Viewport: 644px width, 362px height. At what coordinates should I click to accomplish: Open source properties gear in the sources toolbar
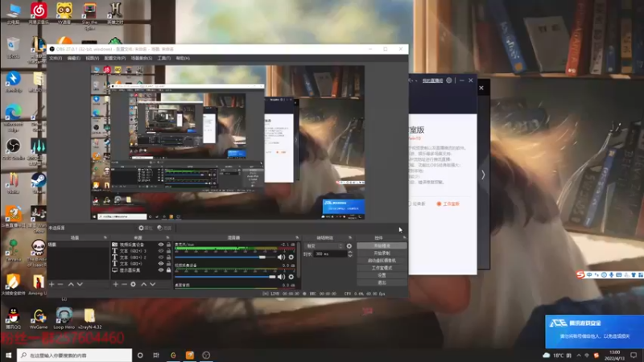click(133, 284)
